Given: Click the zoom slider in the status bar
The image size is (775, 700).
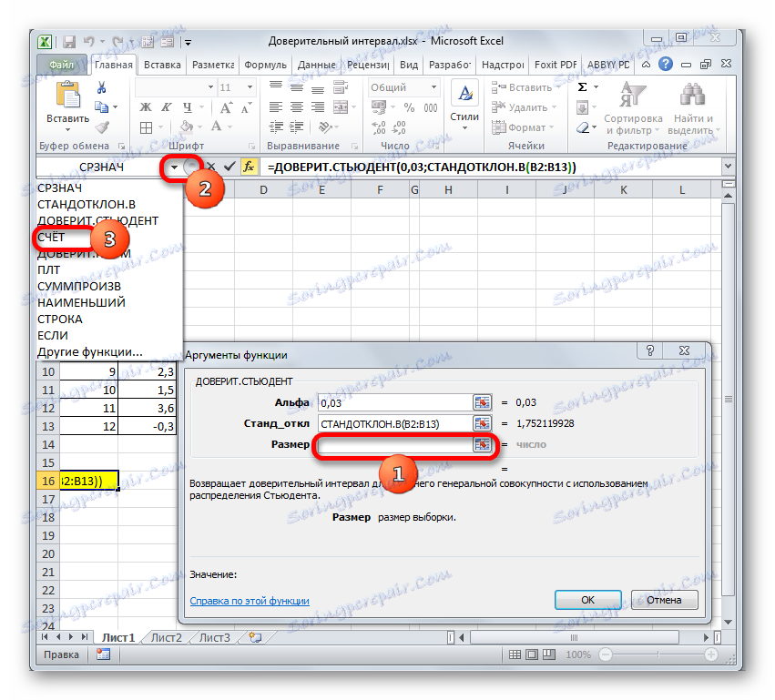Looking at the screenshot, I should click(658, 654).
